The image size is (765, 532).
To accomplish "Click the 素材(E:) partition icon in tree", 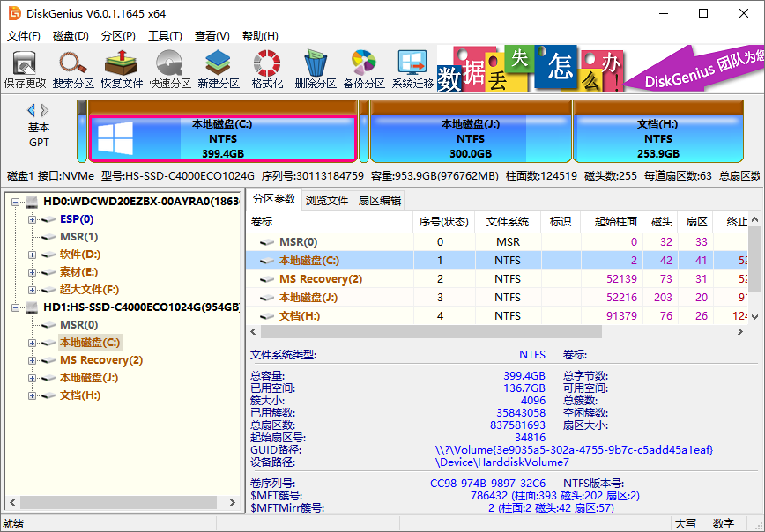I will (x=48, y=272).
